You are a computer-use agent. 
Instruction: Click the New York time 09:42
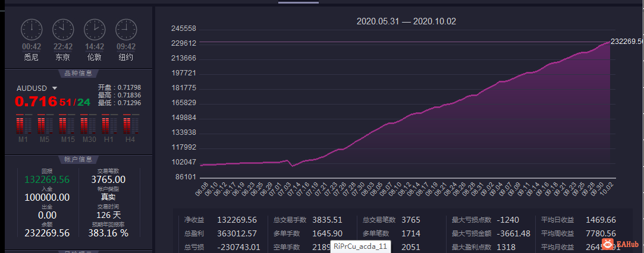click(126, 47)
